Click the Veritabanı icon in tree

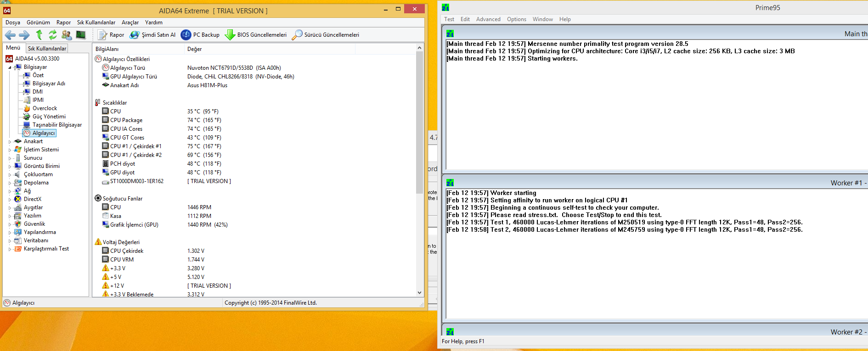click(x=18, y=240)
